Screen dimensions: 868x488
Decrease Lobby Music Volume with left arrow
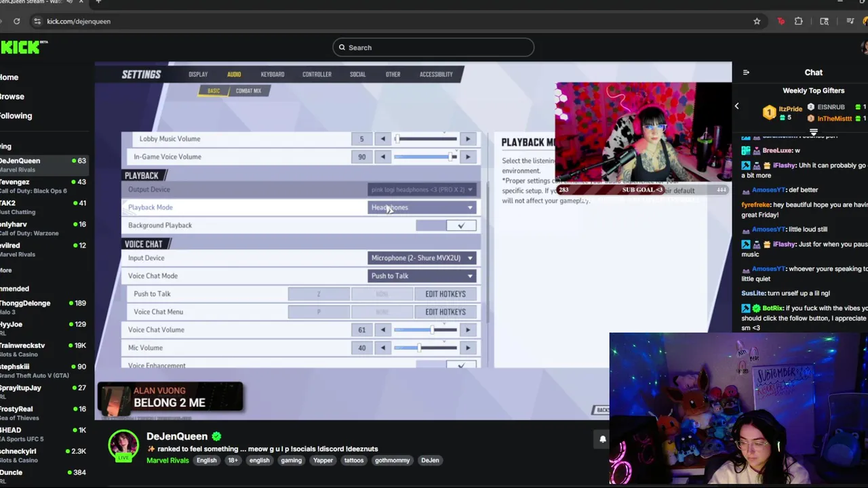point(382,139)
